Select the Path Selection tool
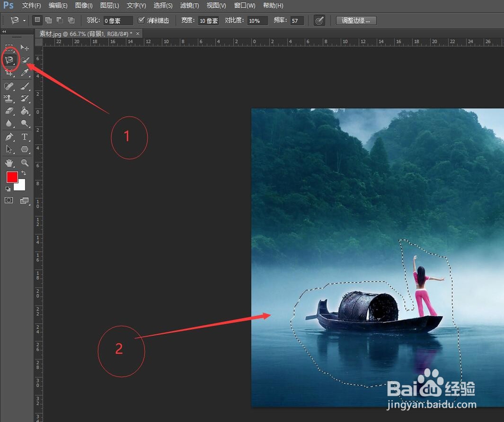The image size is (504, 422). (9, 149)
